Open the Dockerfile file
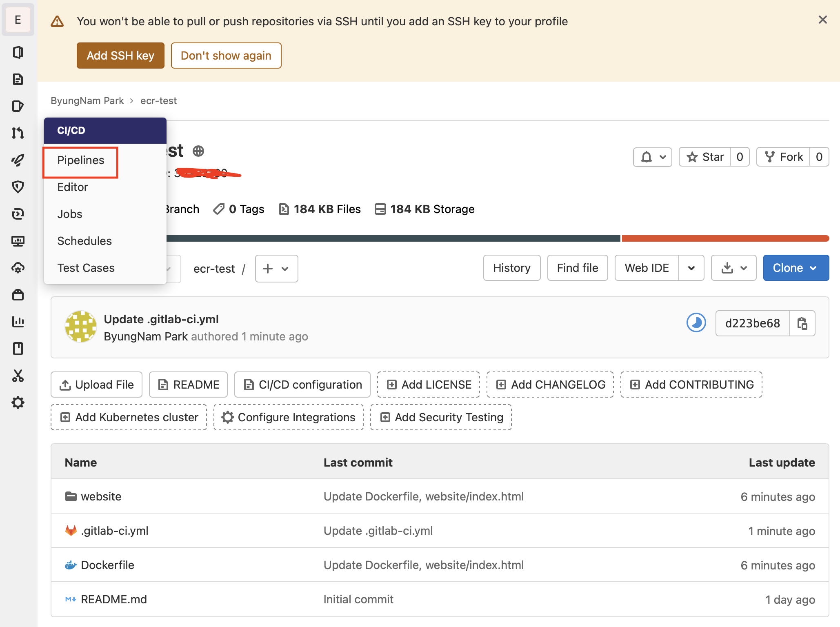The height and width of the screenshot is (627, 840). pyautogui.click(x=107, y=565)
